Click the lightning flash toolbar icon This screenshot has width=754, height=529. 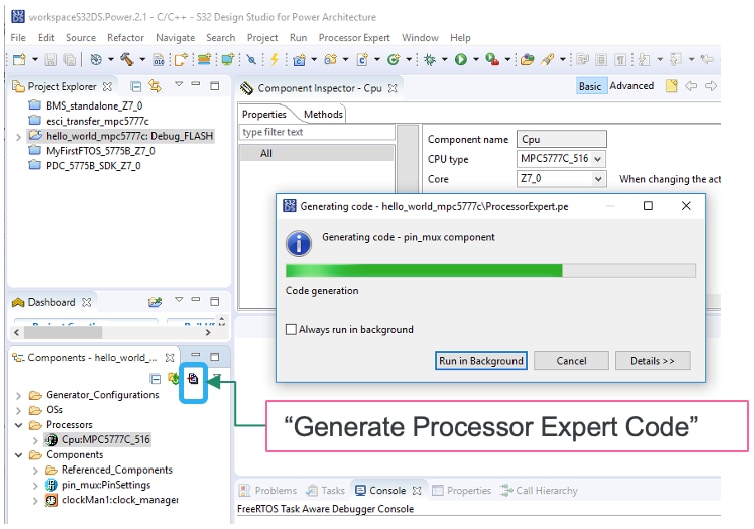tap(275, 60)
